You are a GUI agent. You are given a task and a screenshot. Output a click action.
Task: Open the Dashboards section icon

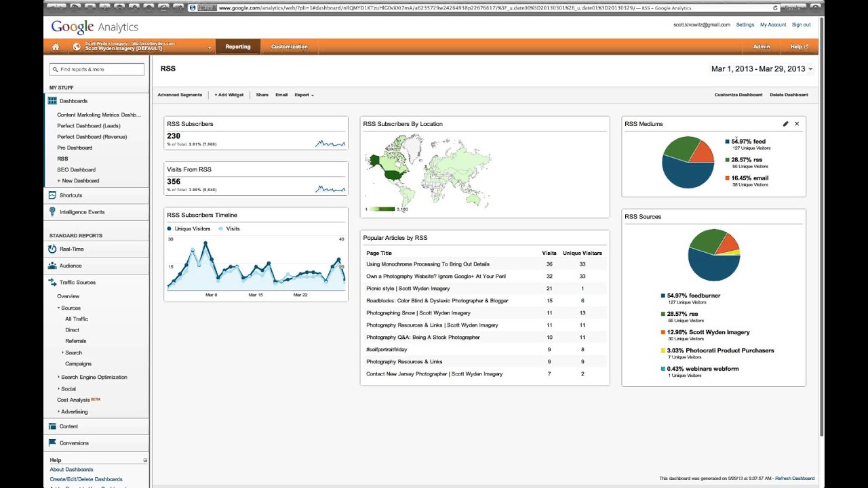[x=52, y=100]
